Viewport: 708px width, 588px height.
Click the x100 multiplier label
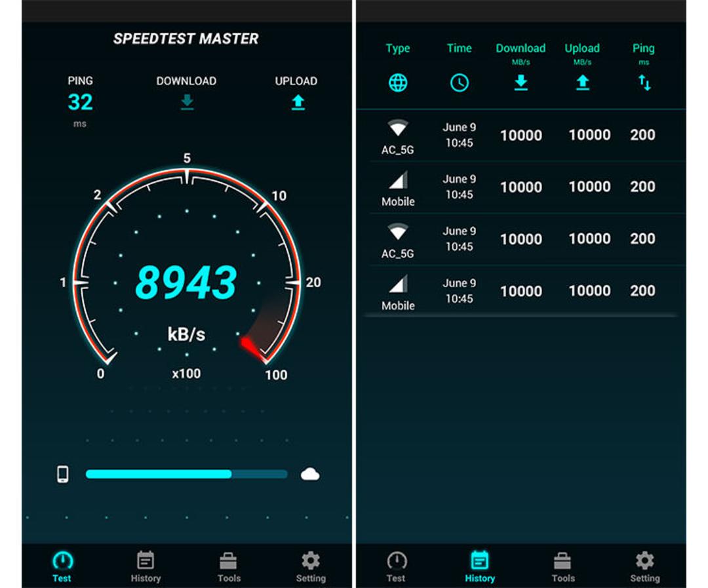tap(186, 374)
